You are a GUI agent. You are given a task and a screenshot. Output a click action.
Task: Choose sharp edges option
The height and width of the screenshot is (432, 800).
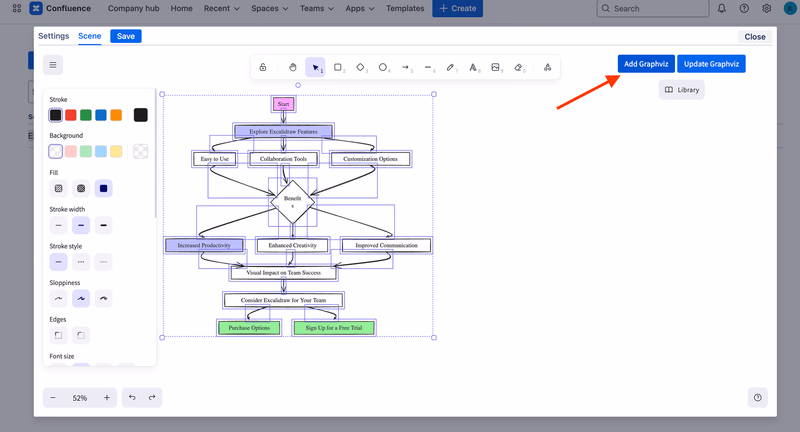click(x=59, y=335)
